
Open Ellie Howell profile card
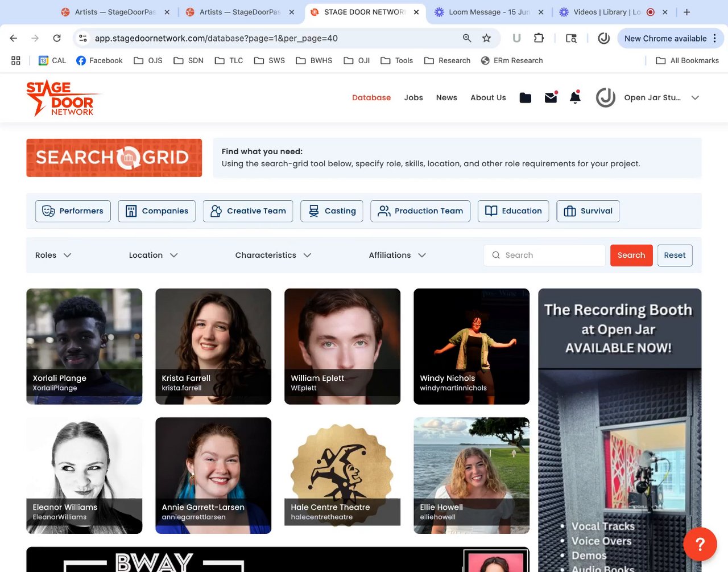coord(471,476)
